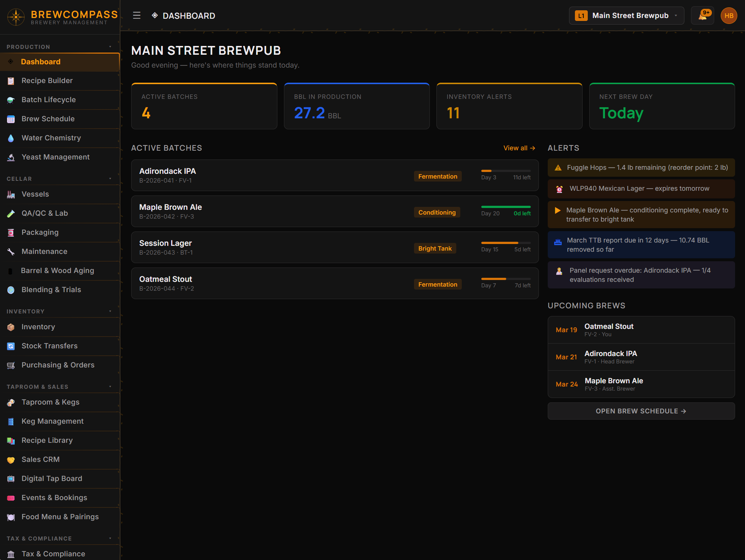Click the Fuggle Hops low stock alert

tap(641, 168)
